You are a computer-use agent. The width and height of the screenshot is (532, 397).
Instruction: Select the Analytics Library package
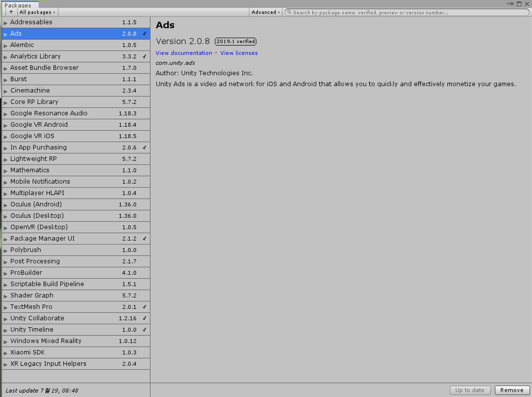coord(76,56)
